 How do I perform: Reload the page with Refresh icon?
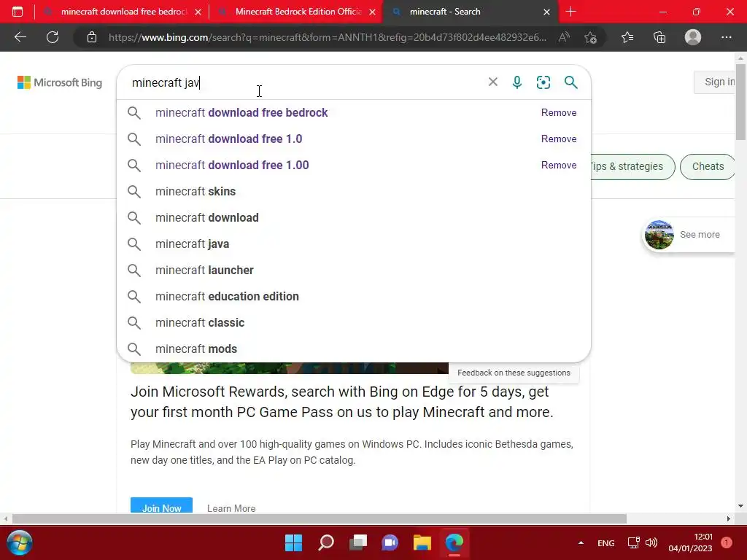[x=53, y=37]
